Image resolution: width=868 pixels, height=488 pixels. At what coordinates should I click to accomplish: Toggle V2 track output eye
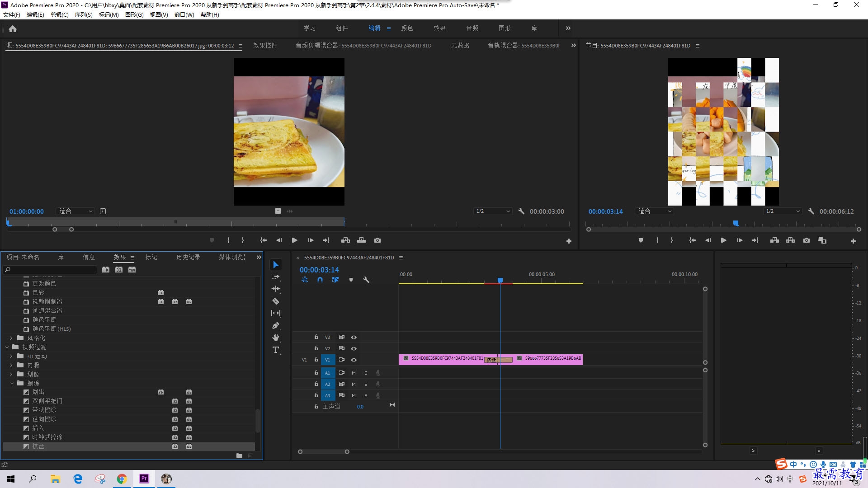click(x=354, y=349)
